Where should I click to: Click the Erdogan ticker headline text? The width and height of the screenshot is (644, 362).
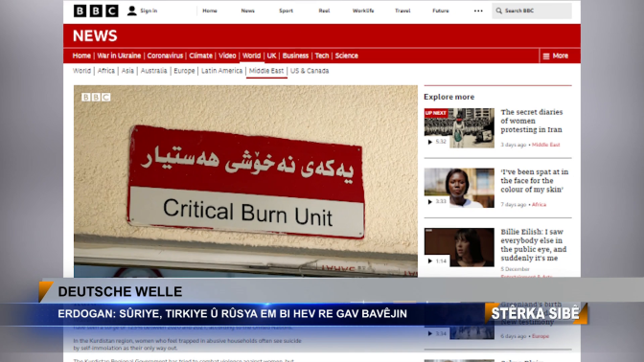click(232, 313)
